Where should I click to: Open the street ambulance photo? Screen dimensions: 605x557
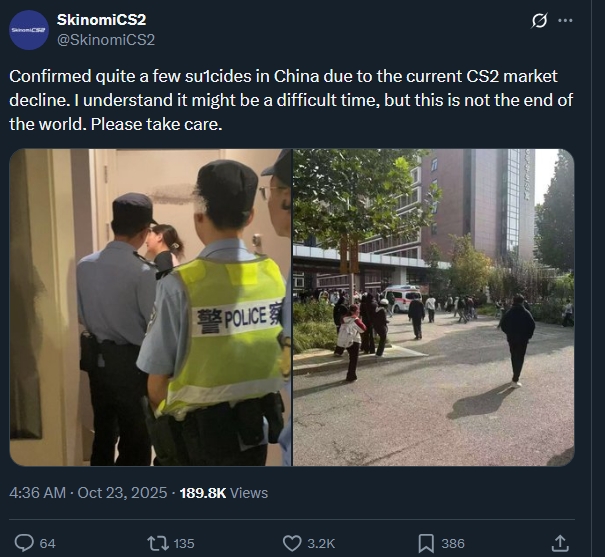(434, 307)
